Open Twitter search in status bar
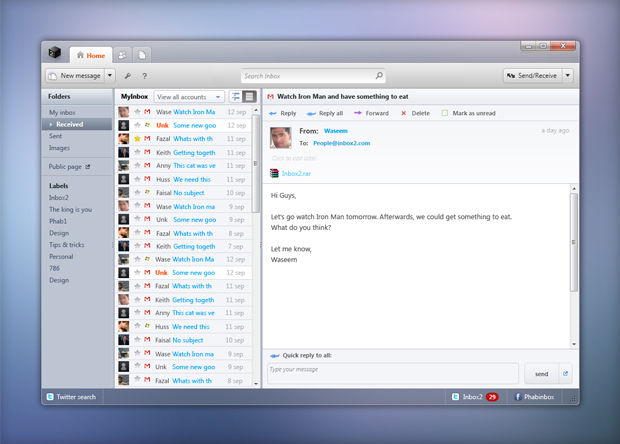 [71, 397]
